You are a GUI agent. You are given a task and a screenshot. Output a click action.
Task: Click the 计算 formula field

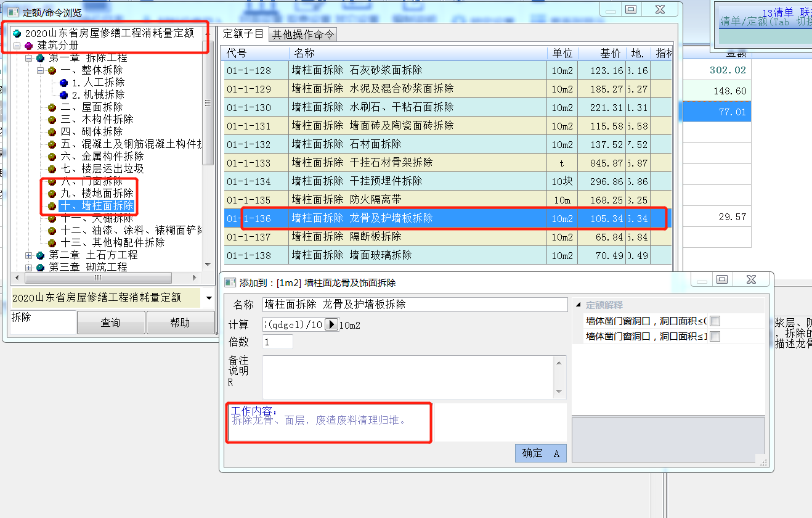293,324
